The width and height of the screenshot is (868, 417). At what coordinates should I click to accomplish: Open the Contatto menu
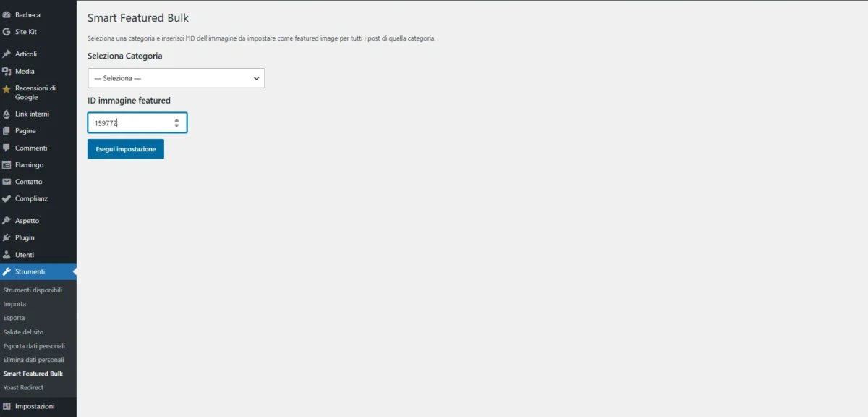tap(38, 182)
